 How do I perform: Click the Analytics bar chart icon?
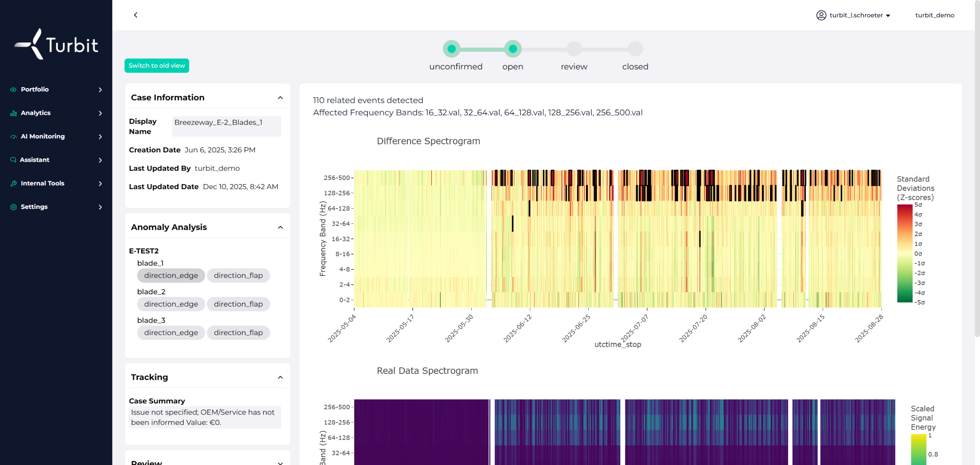click(13, 113)
